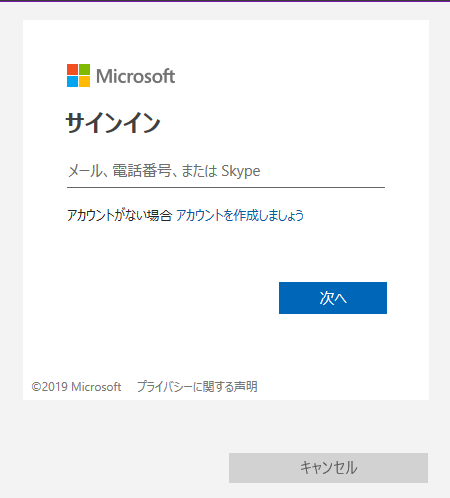The height and width of the screenshot is (498, 450).
Task: Click the purple border line at window top
Action: [225, 1]
